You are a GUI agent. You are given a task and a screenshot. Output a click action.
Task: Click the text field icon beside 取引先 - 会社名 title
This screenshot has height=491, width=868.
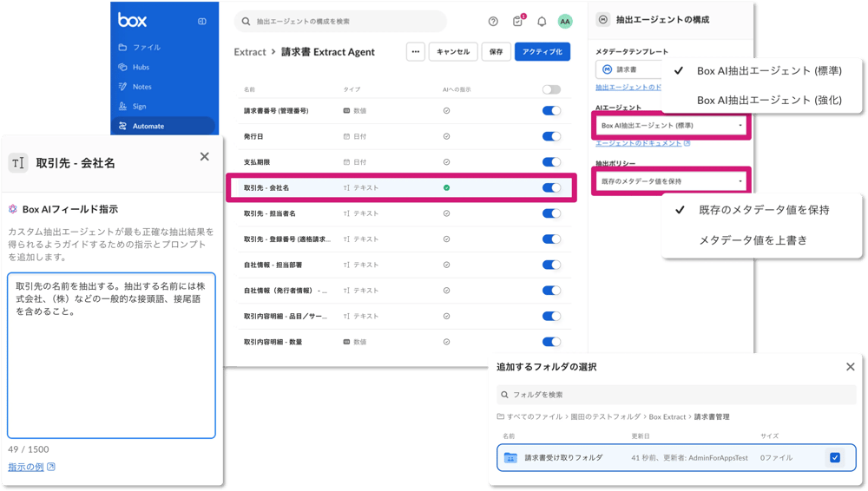[x=18, y=163]
